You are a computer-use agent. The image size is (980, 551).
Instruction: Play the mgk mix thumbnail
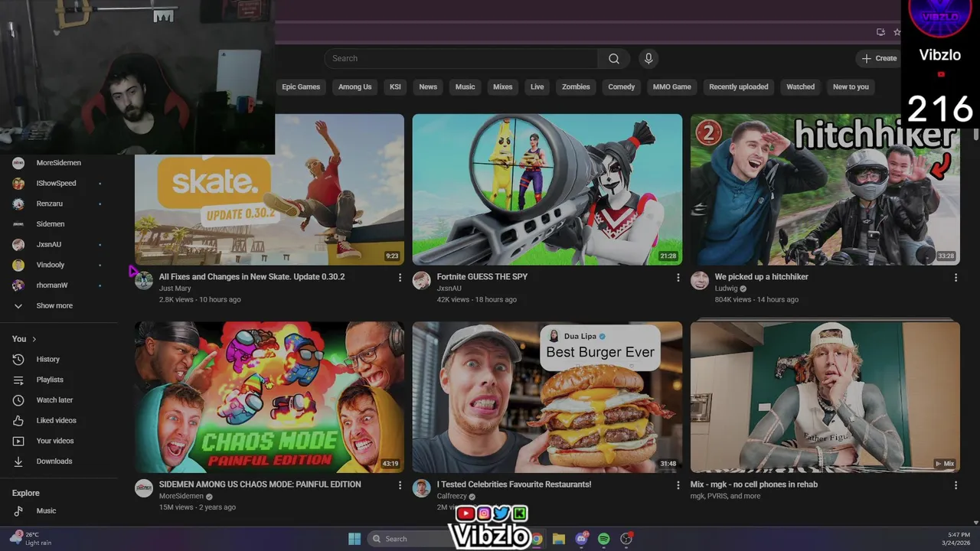click(x=825, y=397)
